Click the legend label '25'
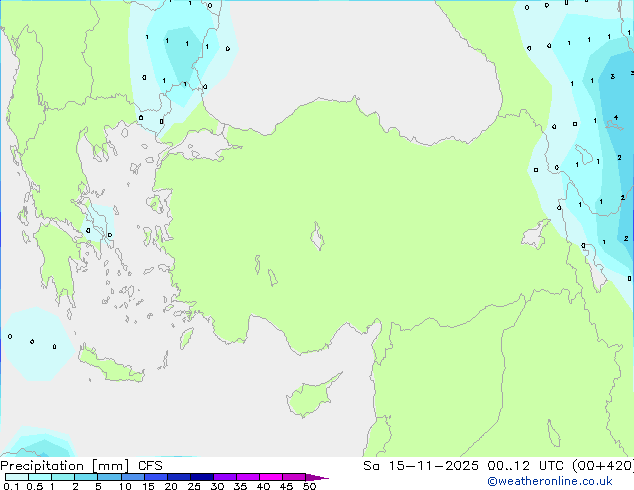Viewport: 634px width, 490px height. pos(194,486)
